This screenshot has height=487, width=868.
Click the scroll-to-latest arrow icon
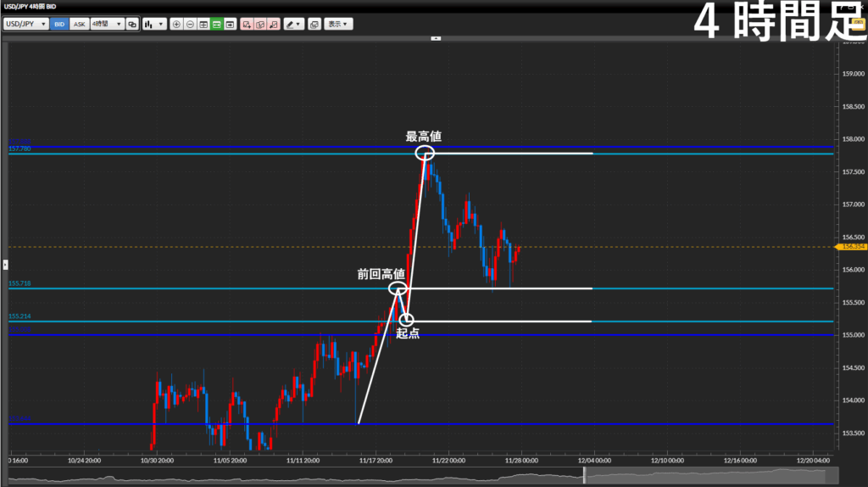[231, 24]
